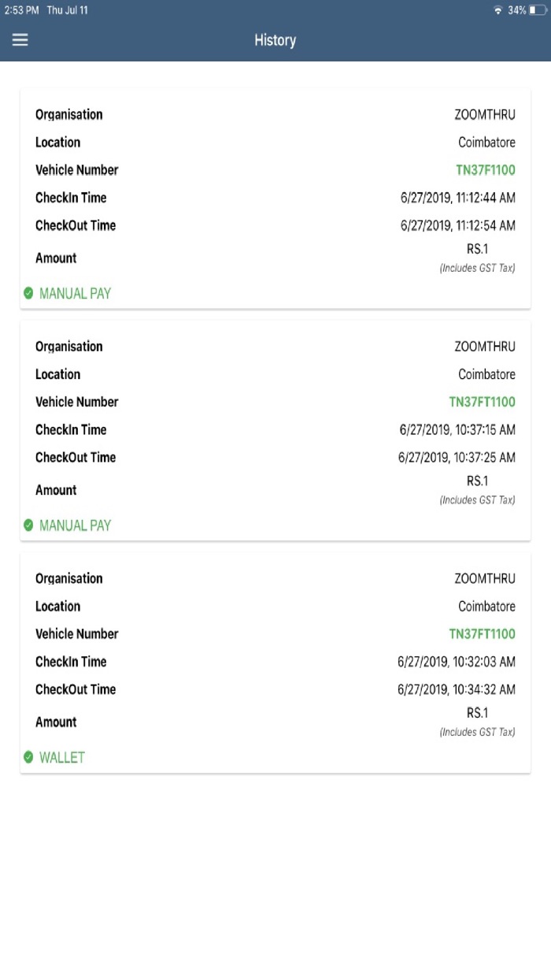Tap the WALLET payment label

point(61,757)
